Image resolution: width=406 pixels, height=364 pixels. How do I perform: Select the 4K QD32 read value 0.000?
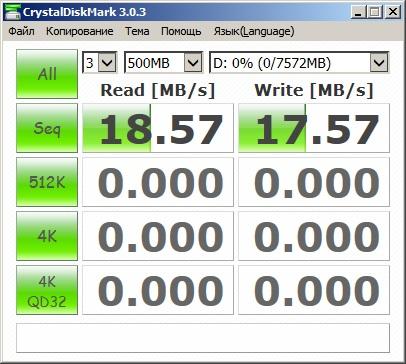[x=158, y=290]
